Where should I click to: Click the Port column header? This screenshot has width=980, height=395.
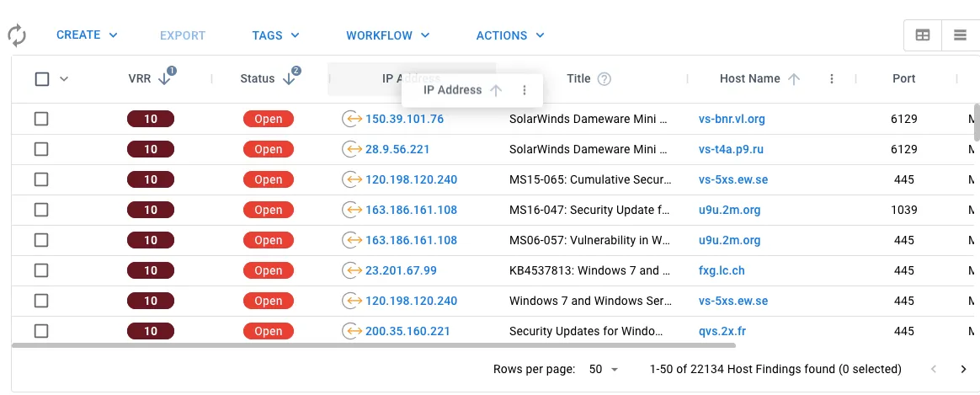coord(903,79)
